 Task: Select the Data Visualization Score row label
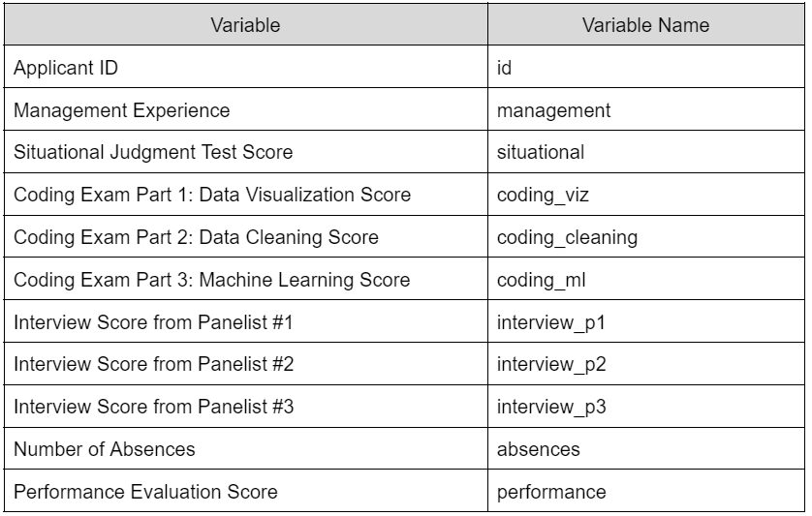click(x=212, y=195)
